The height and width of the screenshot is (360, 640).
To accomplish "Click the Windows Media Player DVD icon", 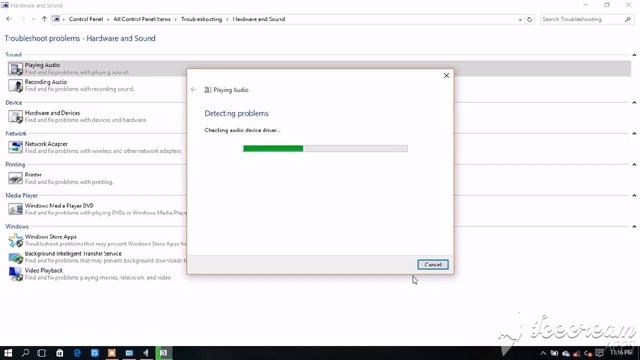I will coord(16,209).
